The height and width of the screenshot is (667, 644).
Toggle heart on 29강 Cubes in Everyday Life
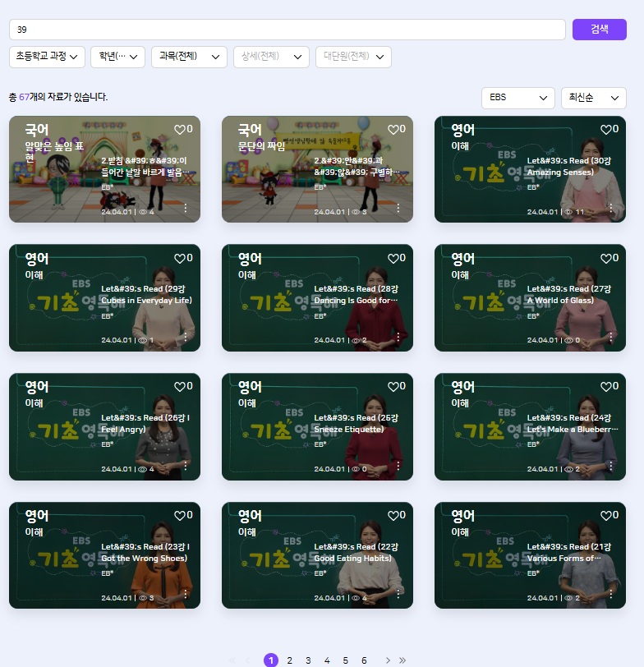point(179,258)
